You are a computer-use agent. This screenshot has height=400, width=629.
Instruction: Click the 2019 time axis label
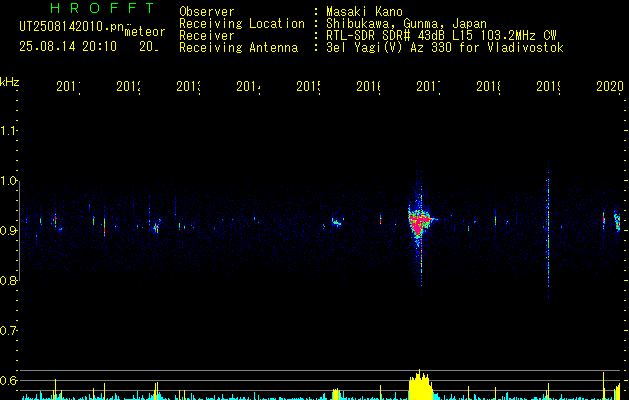(x=548, y=86)
